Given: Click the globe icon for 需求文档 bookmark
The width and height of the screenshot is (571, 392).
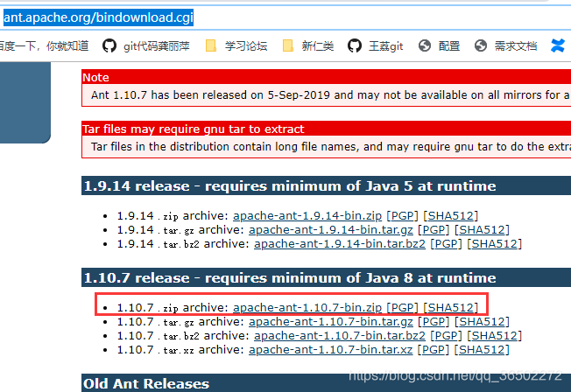Looking at the screenshot, I should pos(481,46).
